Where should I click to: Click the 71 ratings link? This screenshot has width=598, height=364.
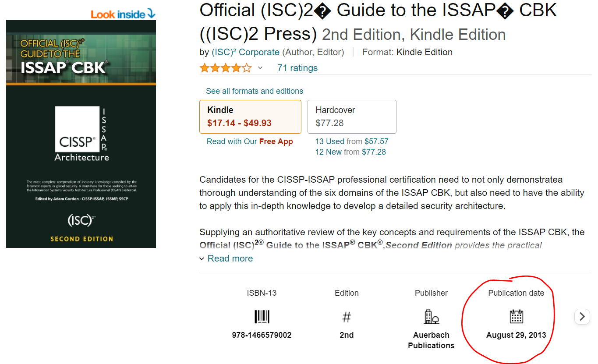[x=297, y=68]
